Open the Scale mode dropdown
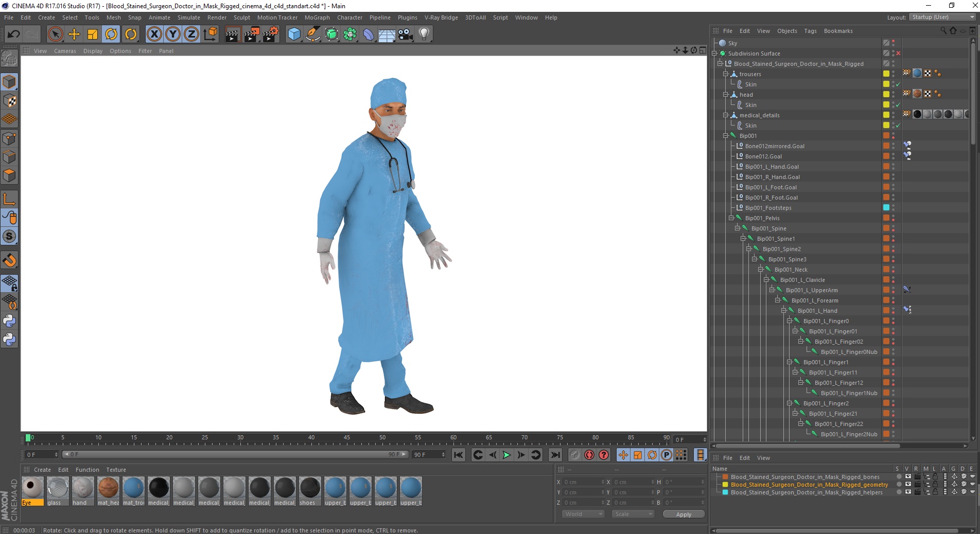The width and height of the screenshot is (980, 534). pos(633,514)
